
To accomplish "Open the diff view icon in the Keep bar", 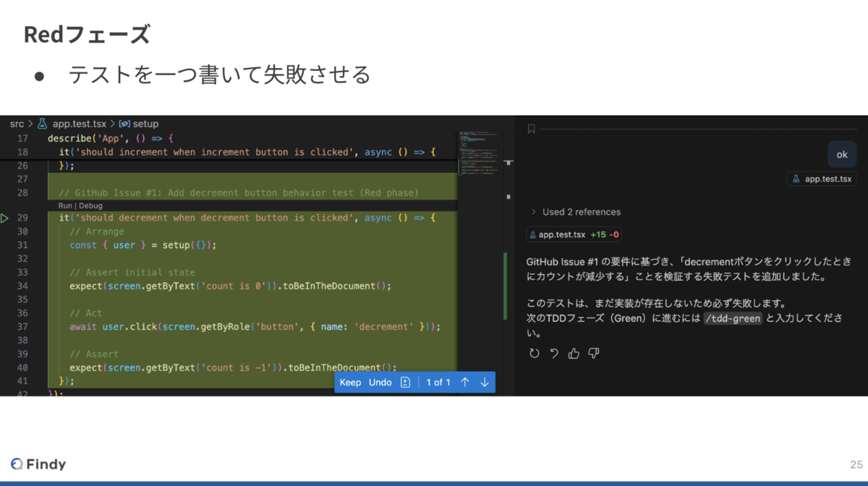I will pos(405,382).
